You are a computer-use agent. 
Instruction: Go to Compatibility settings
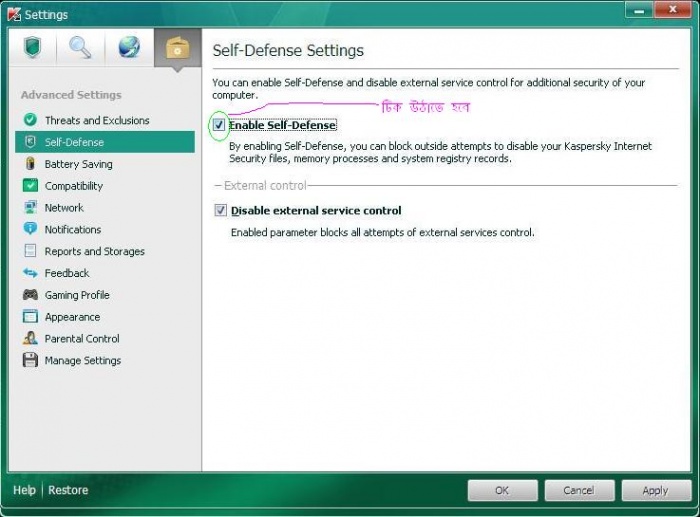pyautogui.click(x=105, y=186)
